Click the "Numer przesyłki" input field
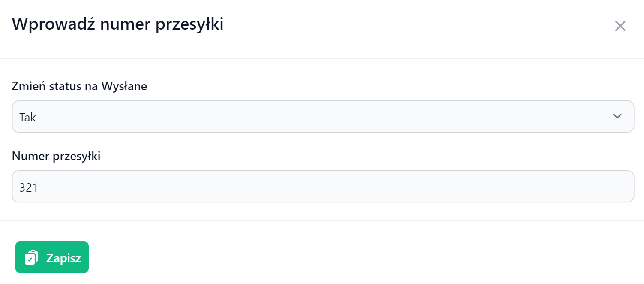The width and height of the screenshot is (644, 284). (322, 187)
